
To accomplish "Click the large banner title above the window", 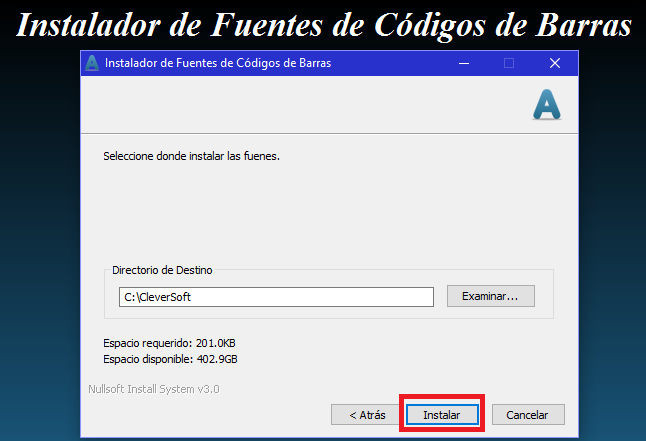I will pyautogui.click(x=323, y=24).
